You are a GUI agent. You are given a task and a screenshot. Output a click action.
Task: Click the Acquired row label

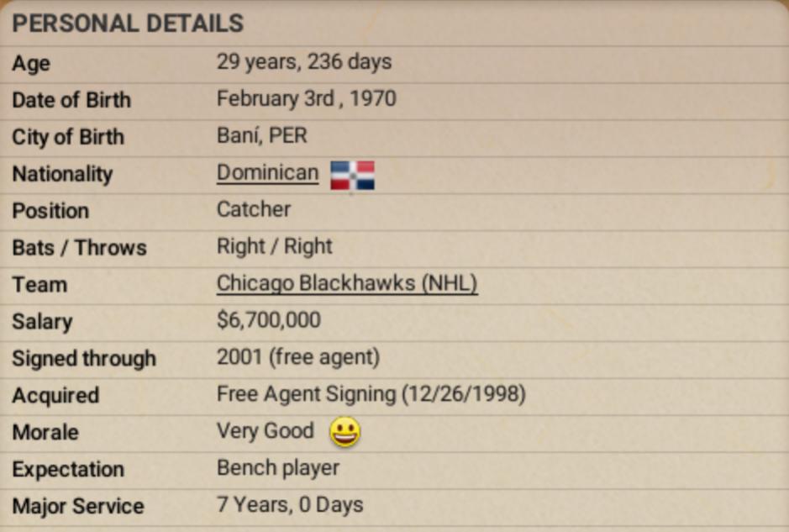[x=55, y=396]
